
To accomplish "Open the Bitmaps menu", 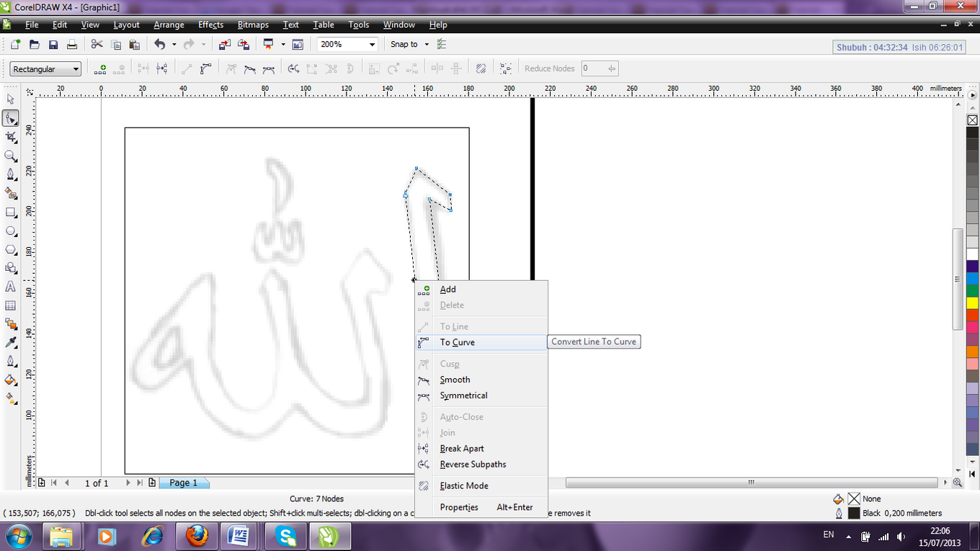I will tap(253, 24).
